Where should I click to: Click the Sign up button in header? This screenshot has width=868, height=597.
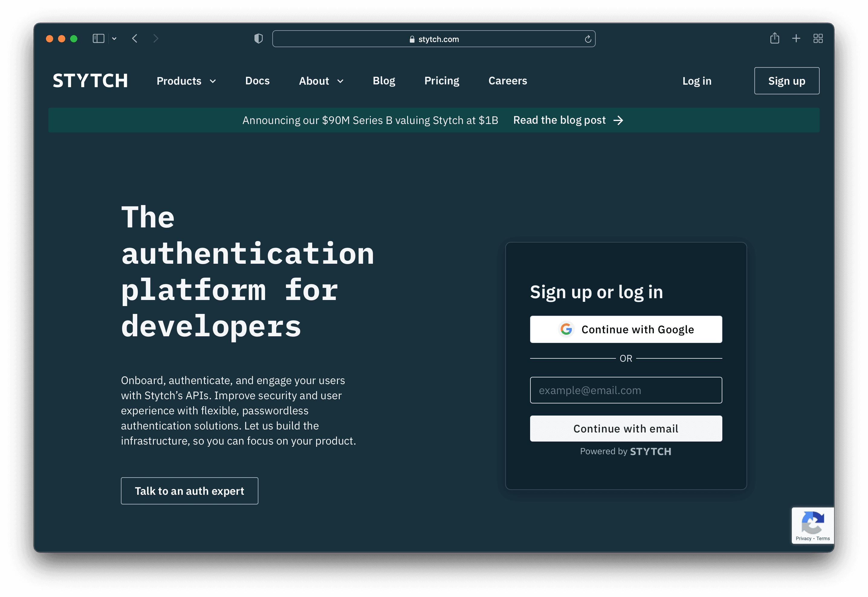(786, 81)
